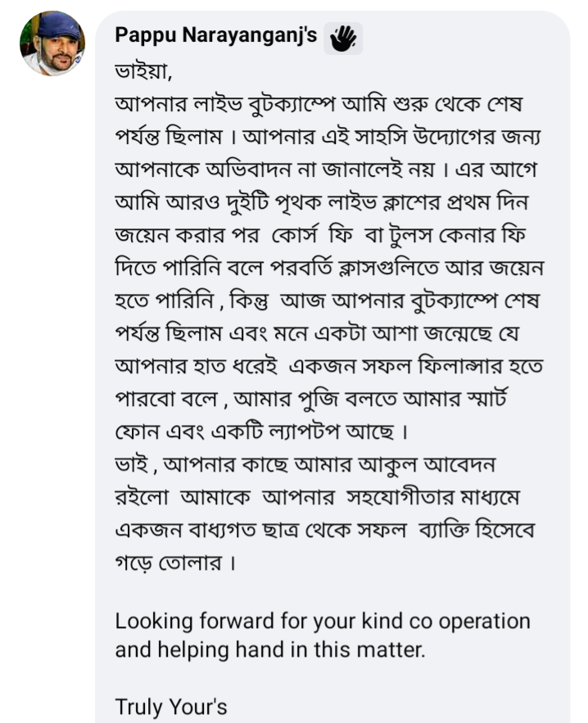Click the greeting word ভাইয়া
The height and width of the screenshot is (723, 588).
[143, 72]
